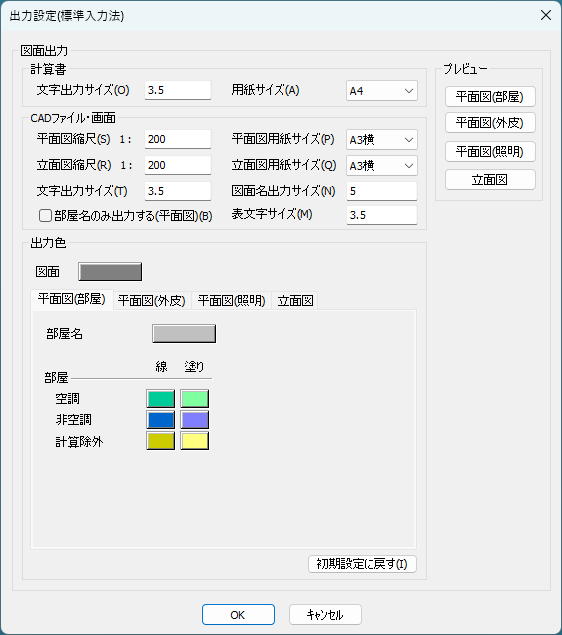Click 初期設定に戻す reset button

pyautogui.click(x=362, y=564)
